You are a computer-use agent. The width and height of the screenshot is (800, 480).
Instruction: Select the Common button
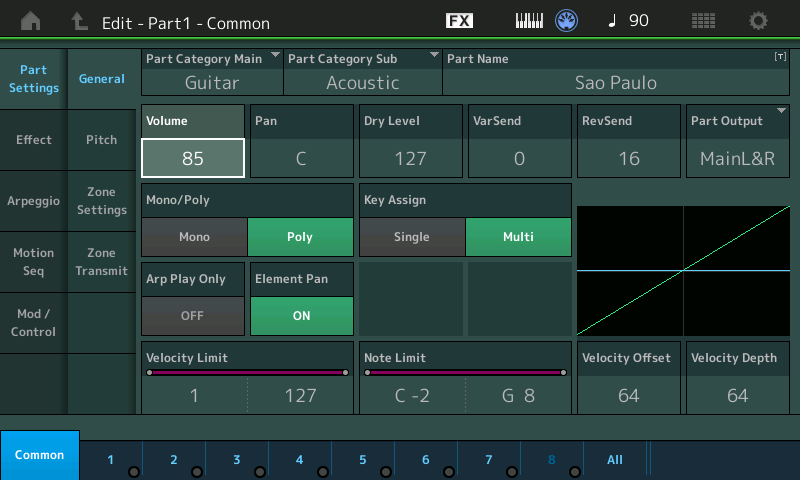click(40, 455)
